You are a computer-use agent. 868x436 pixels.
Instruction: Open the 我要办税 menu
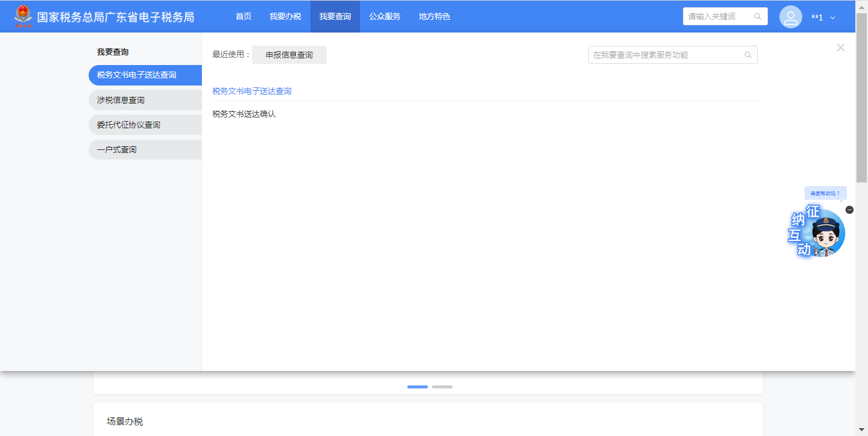pos(285,17)
